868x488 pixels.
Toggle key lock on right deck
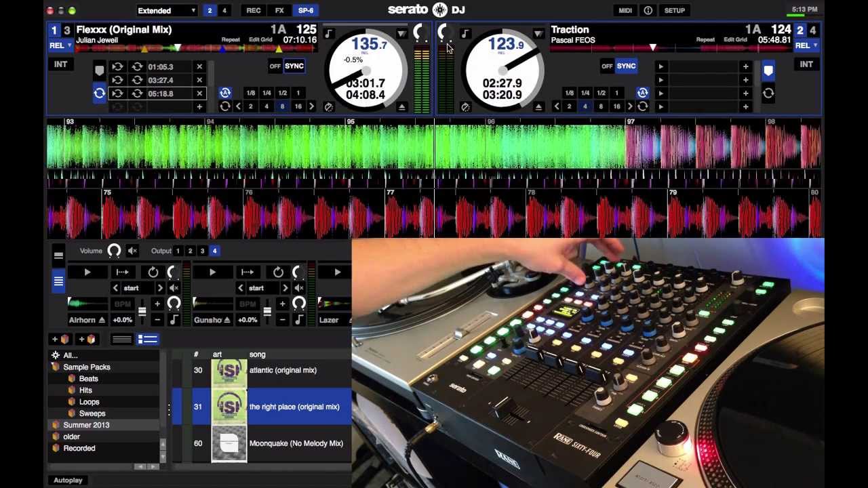465,34
